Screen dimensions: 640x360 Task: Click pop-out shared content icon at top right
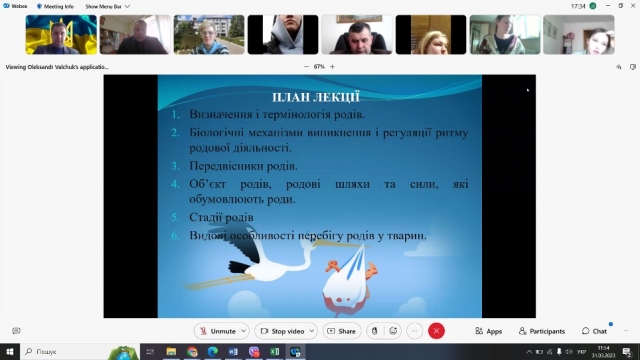click(633, 67)
